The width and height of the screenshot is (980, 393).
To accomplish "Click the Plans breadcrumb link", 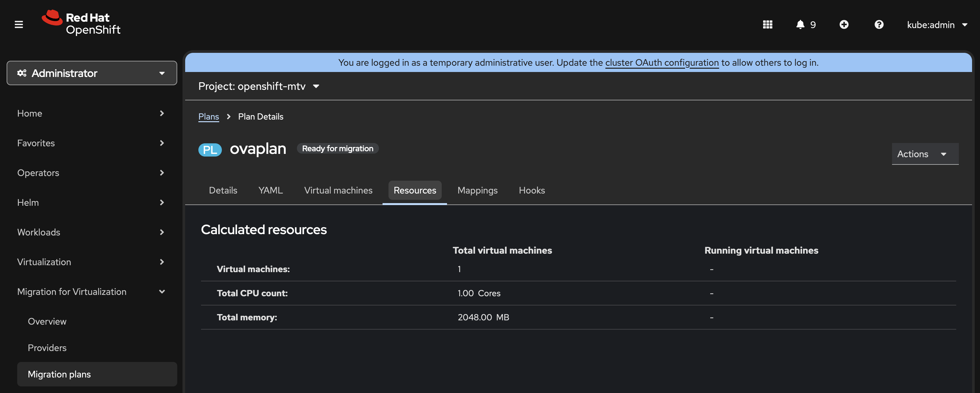I will coord(209,117).
